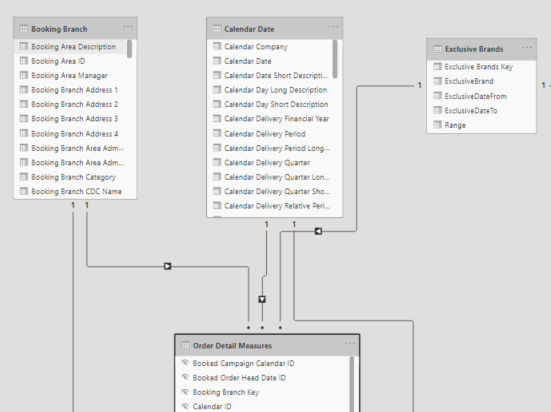This screenshot has width=551, height=412.
Task: Open Calendar Date table options ellipsis
Action: click(x=333, y=27)
